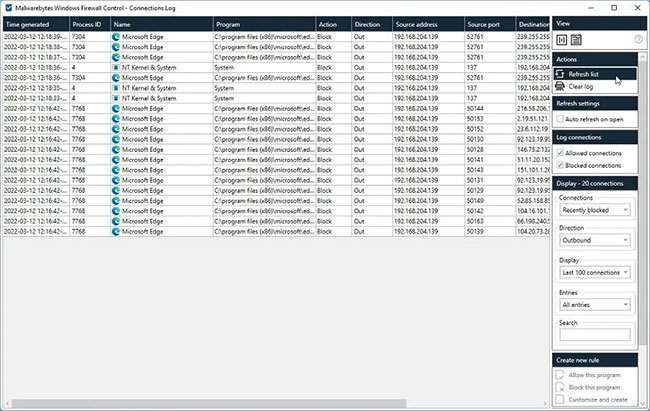Click Edge icon in source port 50130 row
Screen dimensions: 650x411
(x=116, y=139)
